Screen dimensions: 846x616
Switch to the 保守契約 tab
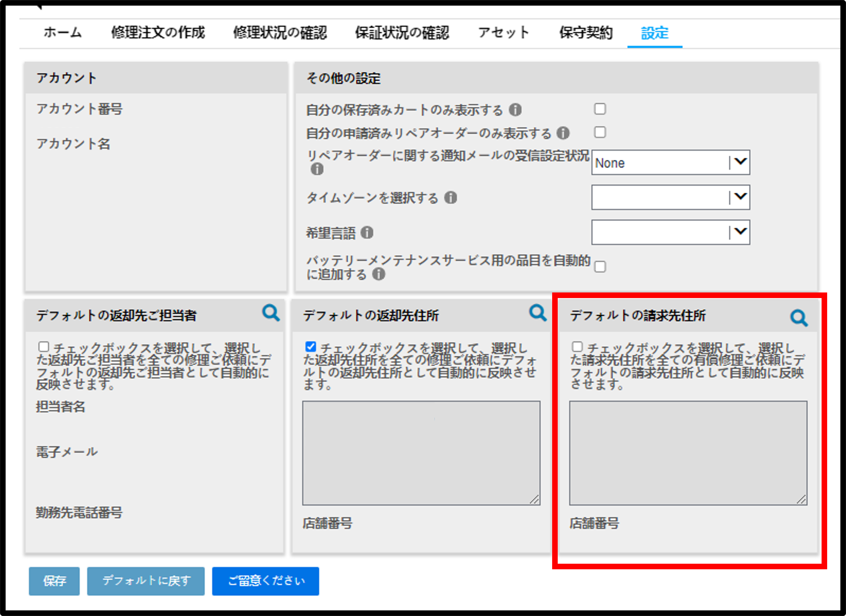(x=586, y=33)
